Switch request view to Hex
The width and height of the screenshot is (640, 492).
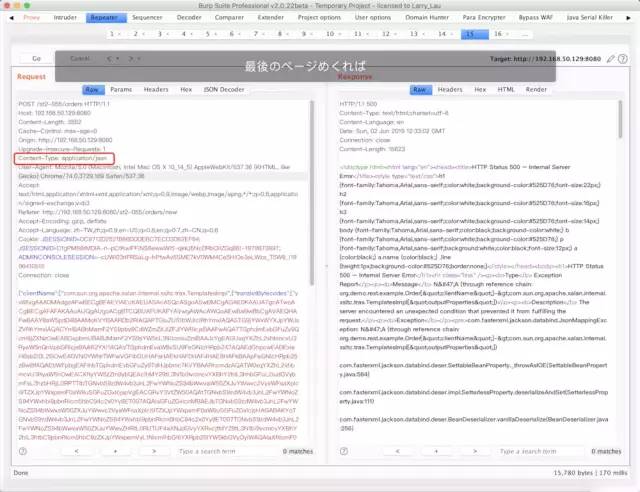pos(186,89)
